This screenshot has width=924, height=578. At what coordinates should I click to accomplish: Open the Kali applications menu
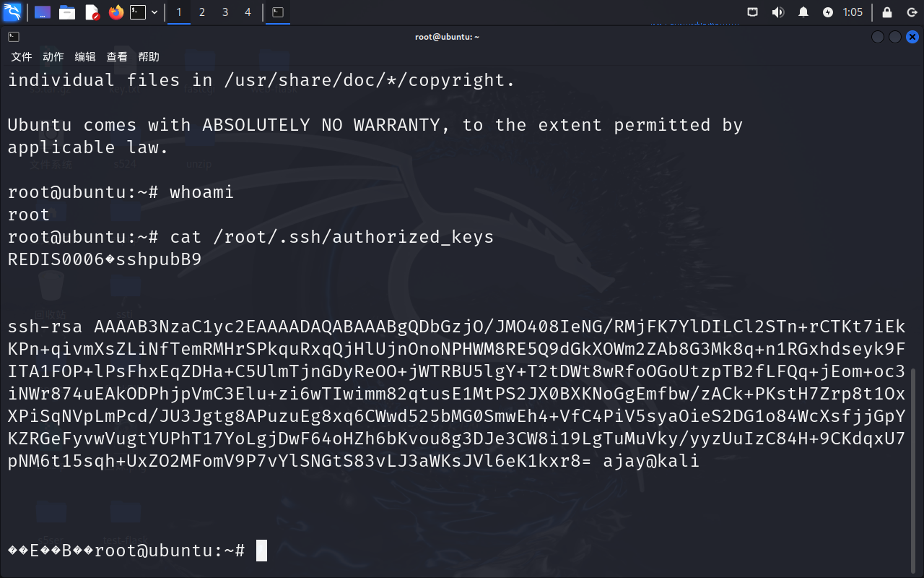click(x=12, y=12)
